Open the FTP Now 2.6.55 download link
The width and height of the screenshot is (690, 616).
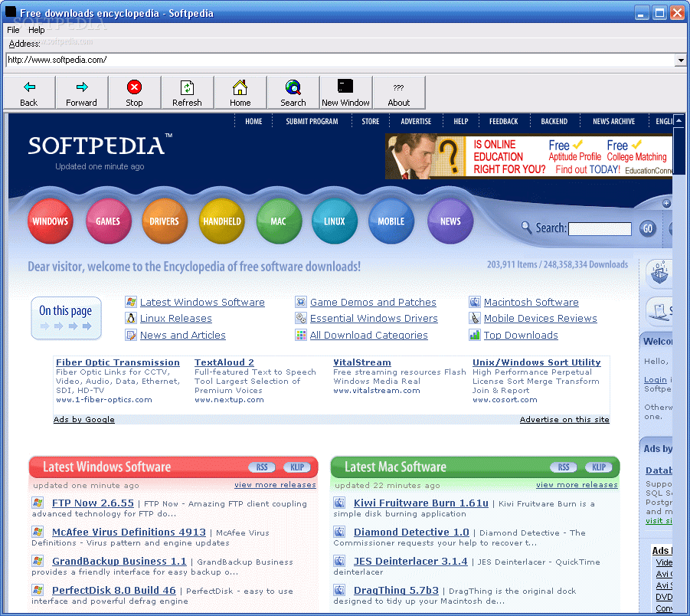(93, 503)
